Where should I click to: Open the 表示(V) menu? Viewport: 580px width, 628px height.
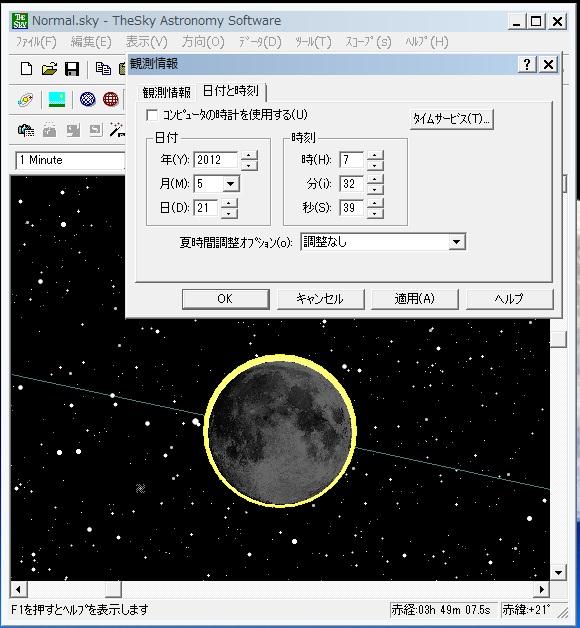(147, 42)
